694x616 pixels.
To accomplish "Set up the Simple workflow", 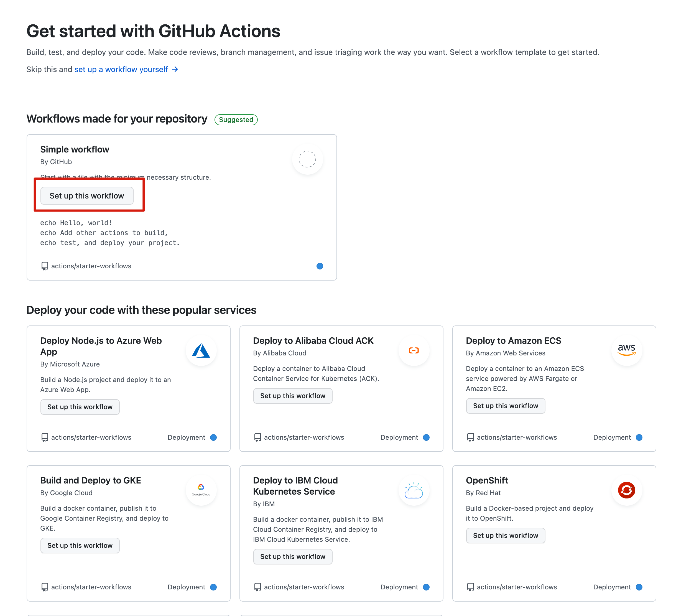I will click(x=87, y=196).
